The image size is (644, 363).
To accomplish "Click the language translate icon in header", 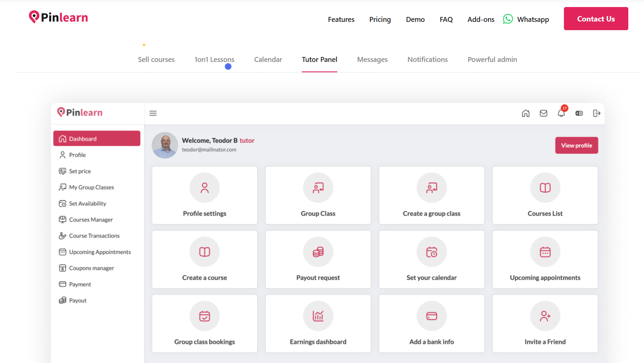I will (579, 113).
